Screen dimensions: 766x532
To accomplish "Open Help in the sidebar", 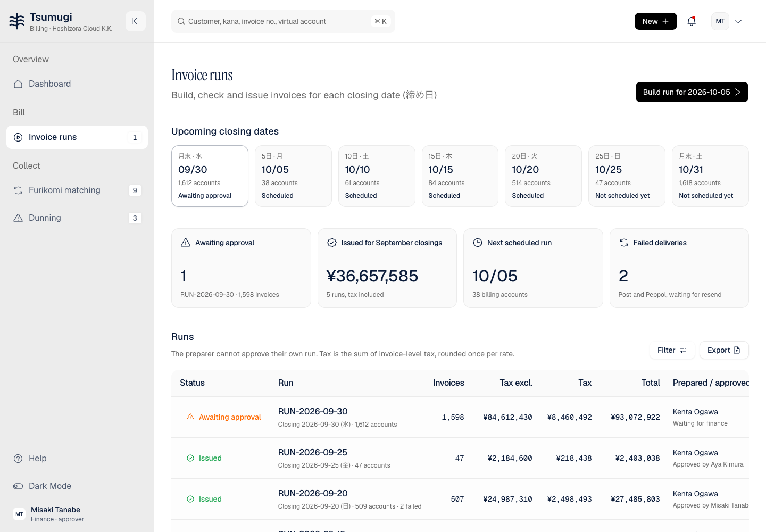I will point(77,459).
